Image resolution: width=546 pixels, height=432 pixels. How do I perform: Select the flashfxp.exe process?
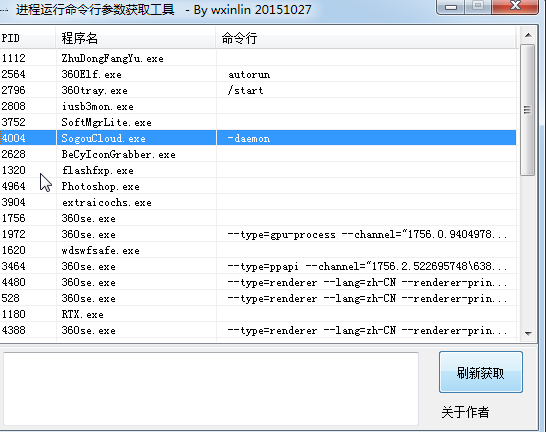pyautogui.click(x=258, y=170)
